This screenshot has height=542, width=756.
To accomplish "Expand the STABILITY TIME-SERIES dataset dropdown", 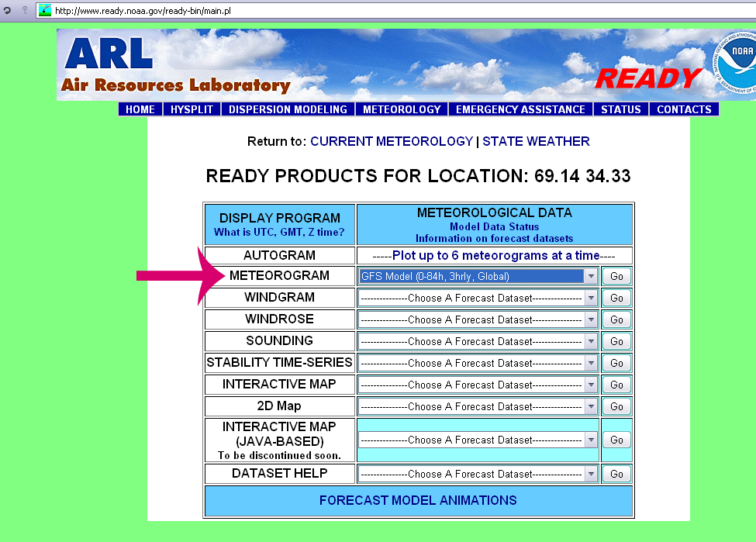I will pyautogui.click(x=478, y=363).
